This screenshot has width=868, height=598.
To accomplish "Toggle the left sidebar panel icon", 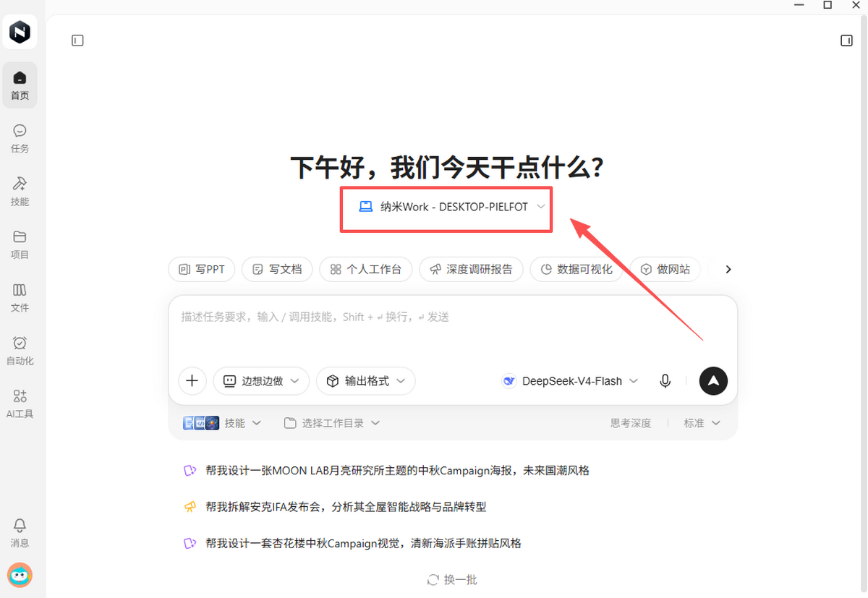I will [x=77, y=40].
